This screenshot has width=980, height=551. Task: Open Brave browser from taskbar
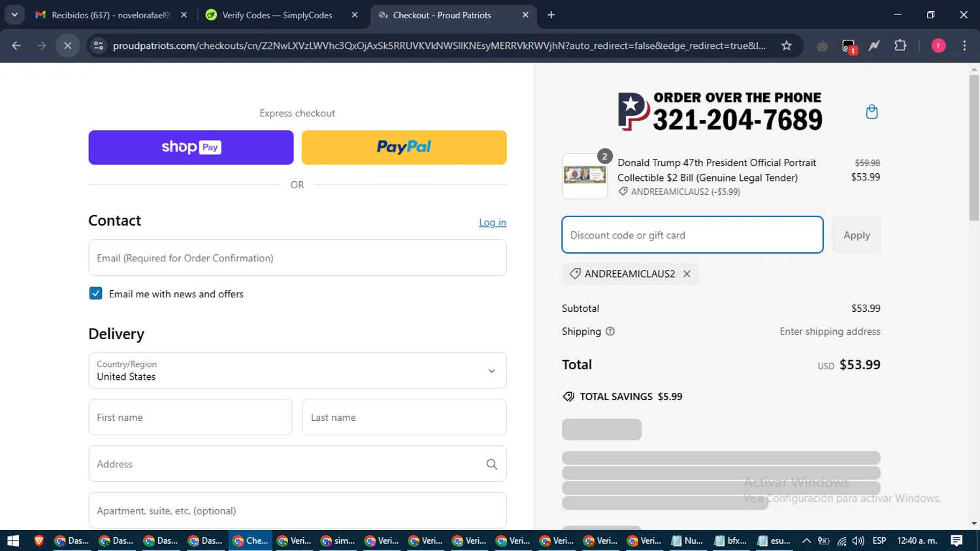[39, 541]
